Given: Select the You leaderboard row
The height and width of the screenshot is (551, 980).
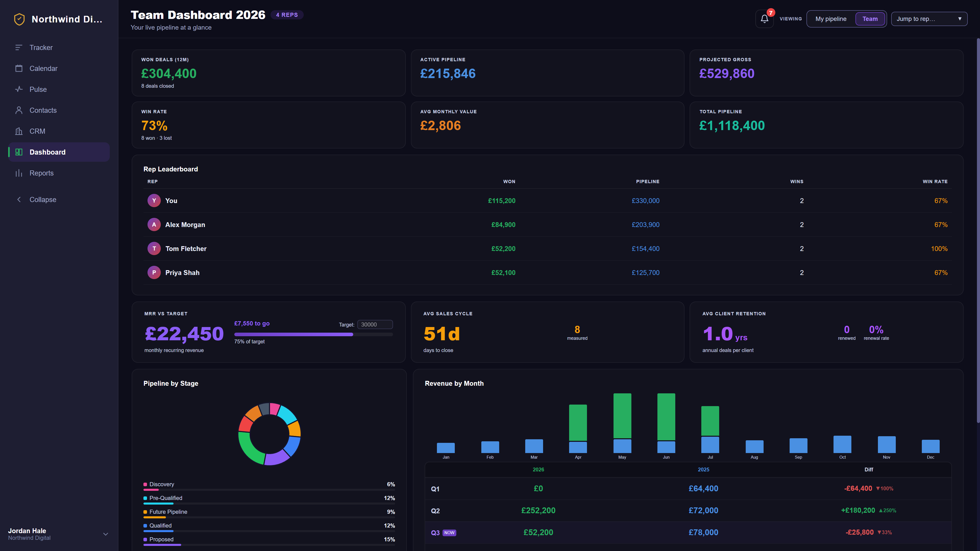Looking at the screenshot, I should [x=547, y=201].
